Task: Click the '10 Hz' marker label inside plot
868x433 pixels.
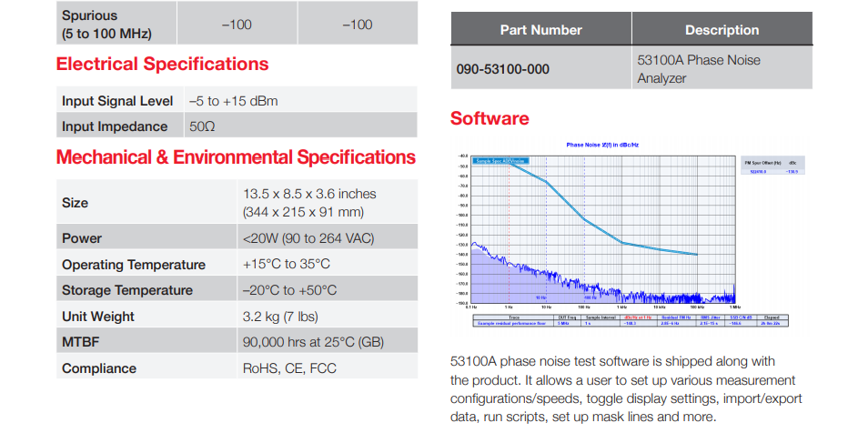Action: pyautogui.click(x=540, y=297)
